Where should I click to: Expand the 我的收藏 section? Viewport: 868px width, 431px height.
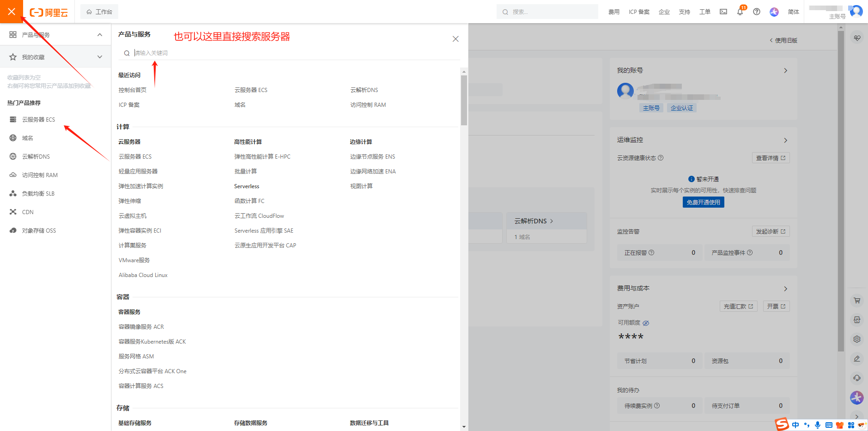click(99, 56)
